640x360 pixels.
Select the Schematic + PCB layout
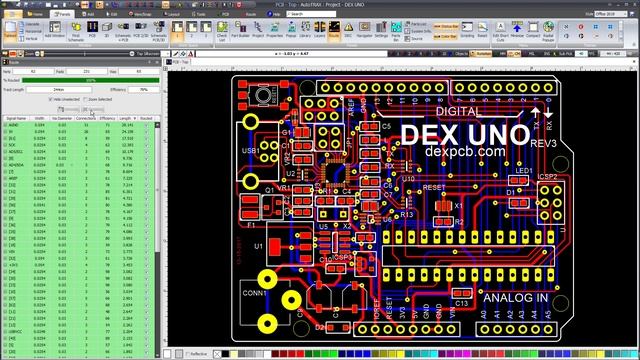coord(123,31)
